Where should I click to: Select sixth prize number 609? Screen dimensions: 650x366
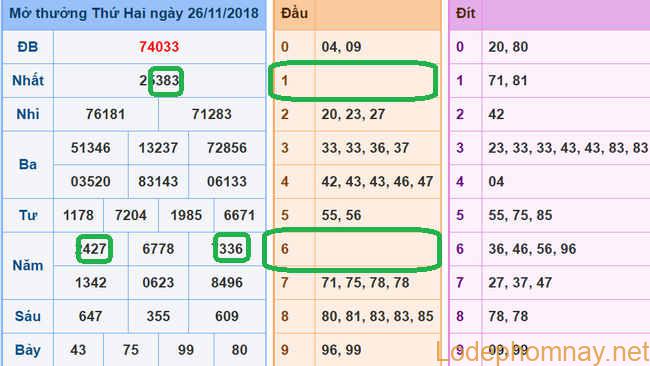[x=227, y=317]
